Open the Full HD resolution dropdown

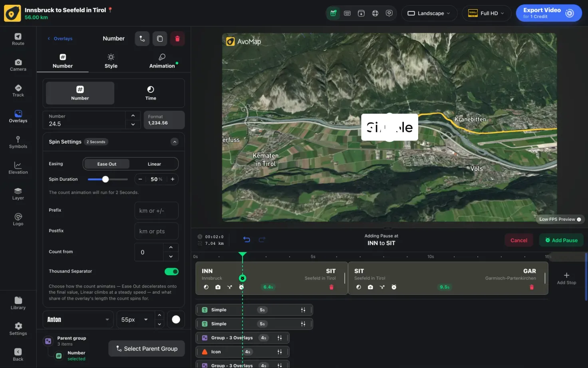click(486, 13)
